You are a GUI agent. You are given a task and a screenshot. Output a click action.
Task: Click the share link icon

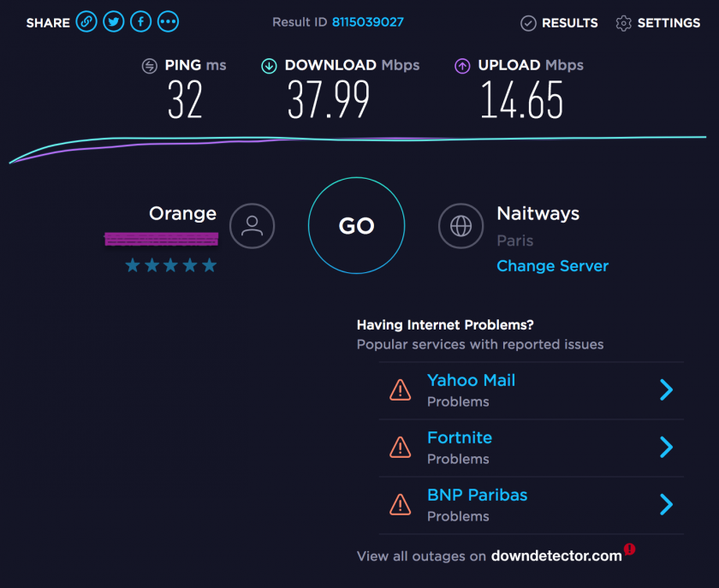coord(86,22)
